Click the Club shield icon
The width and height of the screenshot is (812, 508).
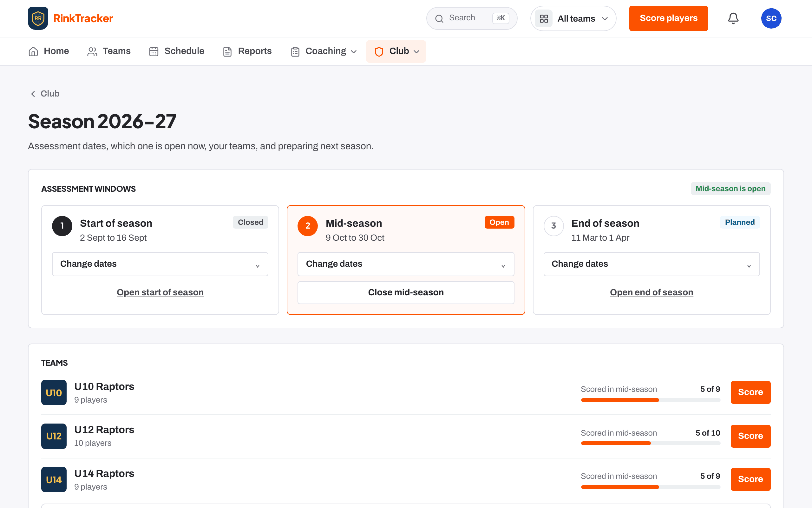pyautogui.click(x=379, y=51)
